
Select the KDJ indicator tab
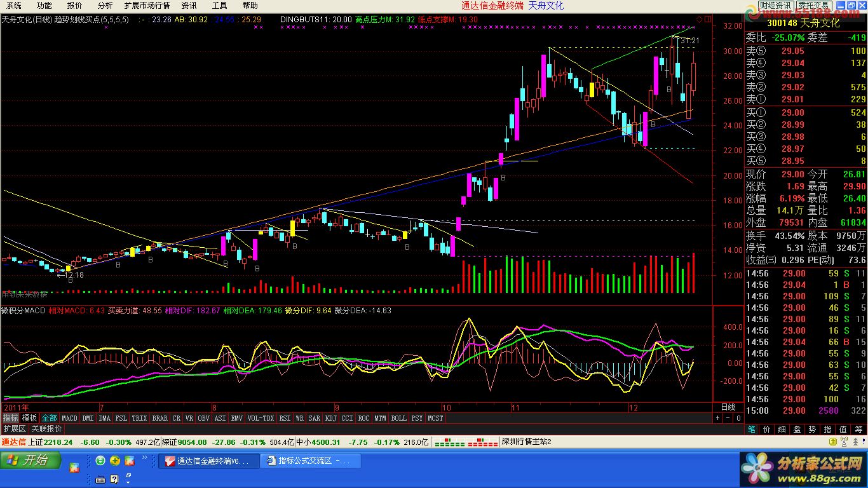tap(331, 418)
